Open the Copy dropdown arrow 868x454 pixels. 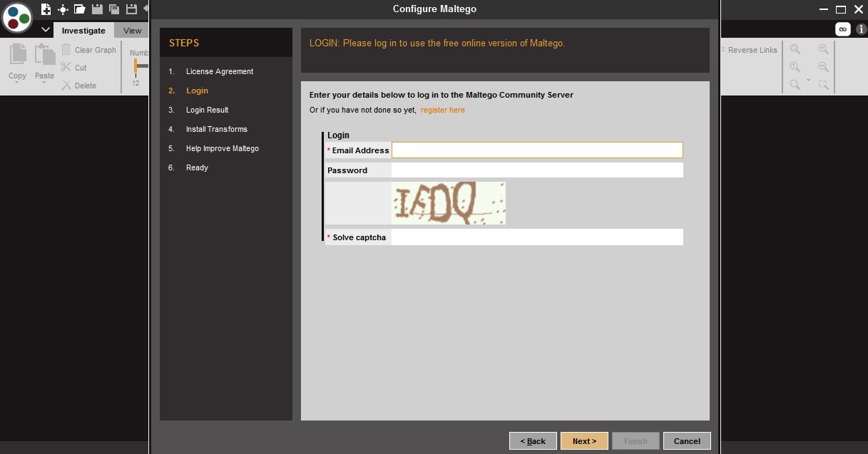tap(16, 83)
